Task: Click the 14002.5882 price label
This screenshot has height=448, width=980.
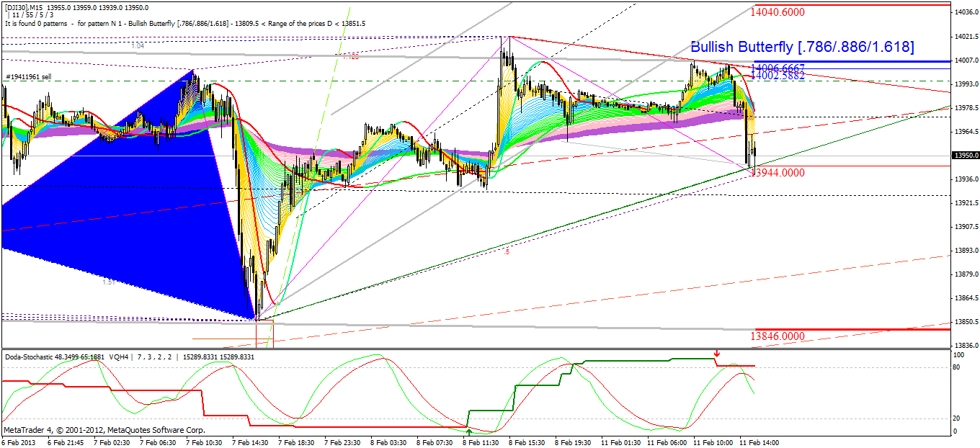Action: click(777, 75)
